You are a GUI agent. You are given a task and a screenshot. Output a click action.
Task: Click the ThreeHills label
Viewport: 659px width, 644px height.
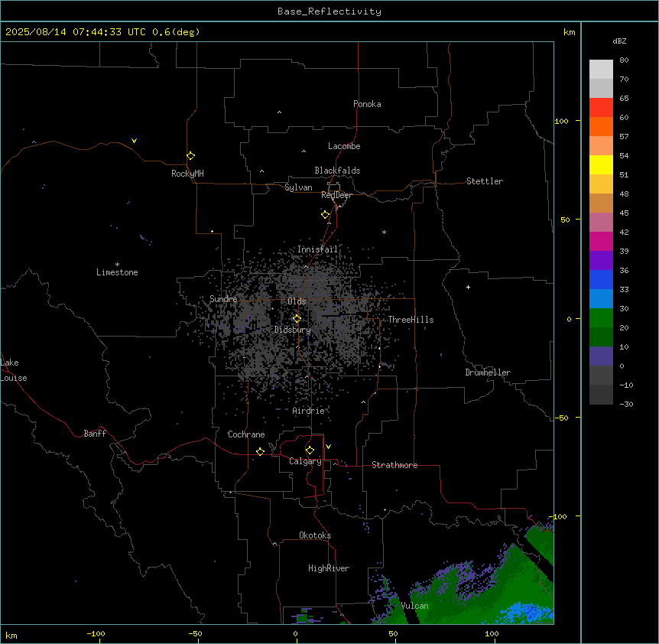(411, 320)
